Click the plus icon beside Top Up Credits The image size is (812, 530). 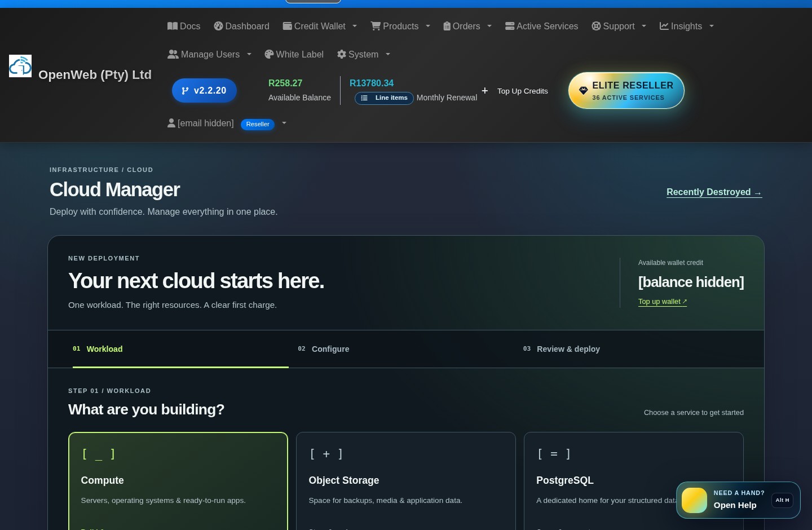pyautogui.click(x=485, y=91)
